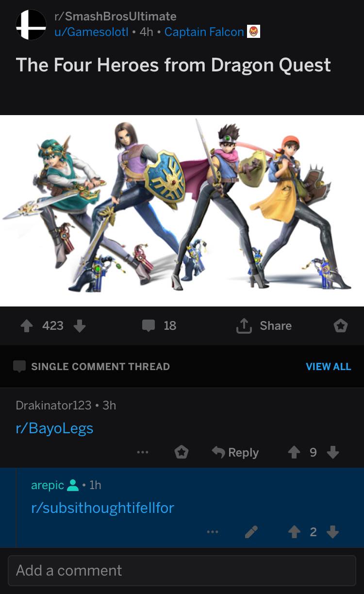This screenshot has height=594, width=364.
Task: Open the r/SmashBrosUltimate subreddit avatar
Action: coord(31,25)
